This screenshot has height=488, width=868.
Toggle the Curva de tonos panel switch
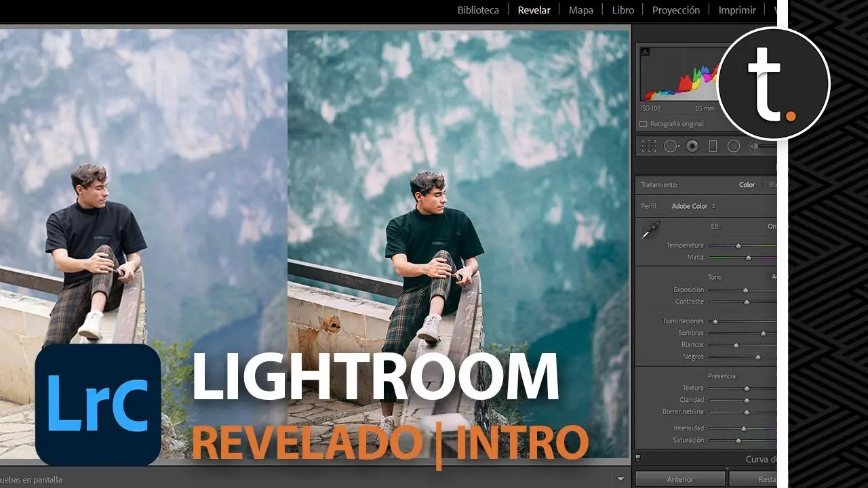(x=638, y=459)
